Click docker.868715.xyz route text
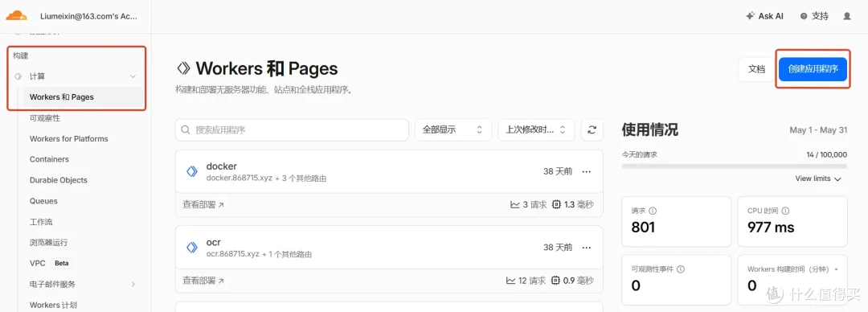This screenshot has height=312, width=868. [240, 179]
